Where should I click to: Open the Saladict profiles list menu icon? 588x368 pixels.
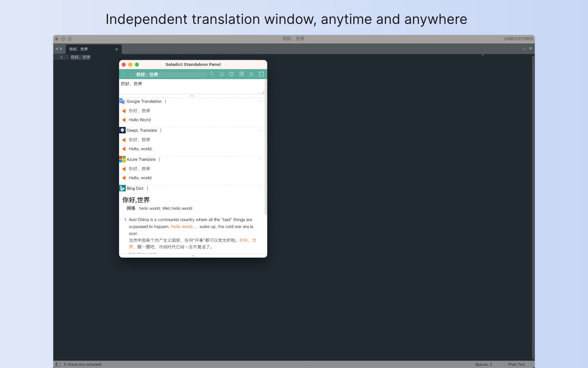[x=222, y=74]
